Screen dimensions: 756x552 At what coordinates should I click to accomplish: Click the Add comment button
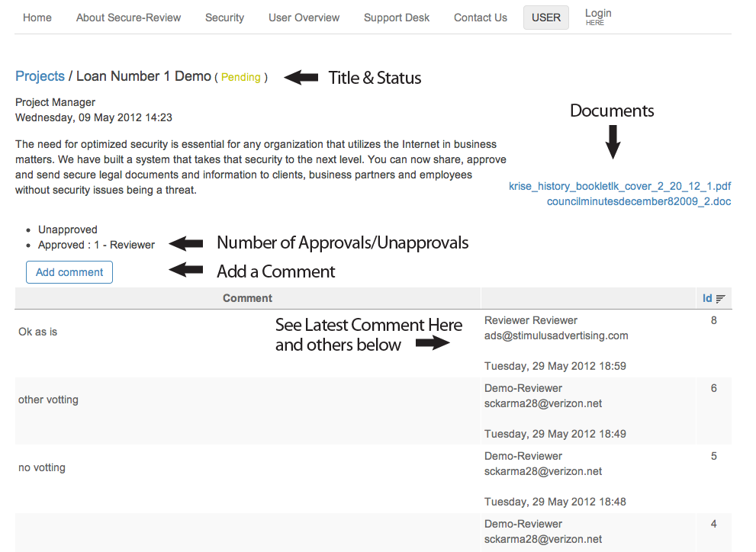click(x=69, y=272)
